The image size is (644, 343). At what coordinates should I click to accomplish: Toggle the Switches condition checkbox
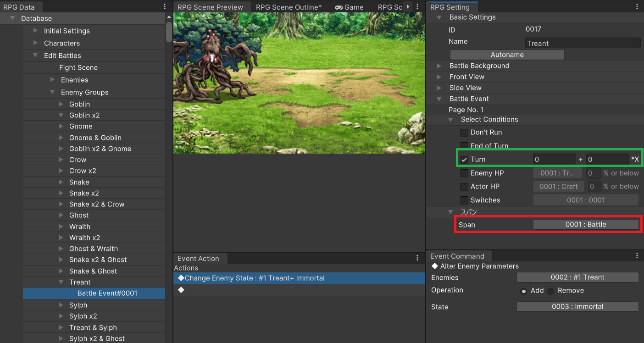[464, 200]
